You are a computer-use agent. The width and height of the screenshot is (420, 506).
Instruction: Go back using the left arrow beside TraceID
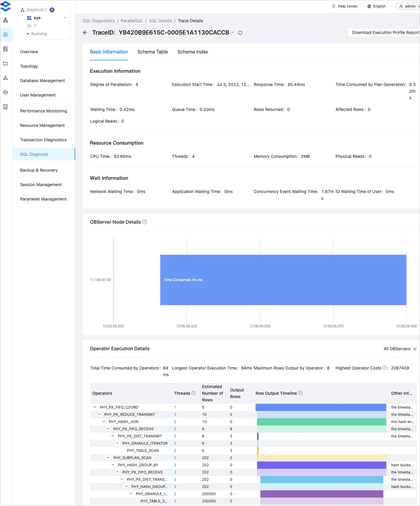click(x=85, y=32)
